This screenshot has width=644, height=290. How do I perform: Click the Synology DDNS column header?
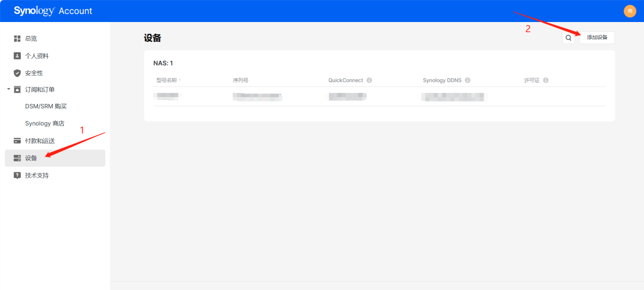442,80
